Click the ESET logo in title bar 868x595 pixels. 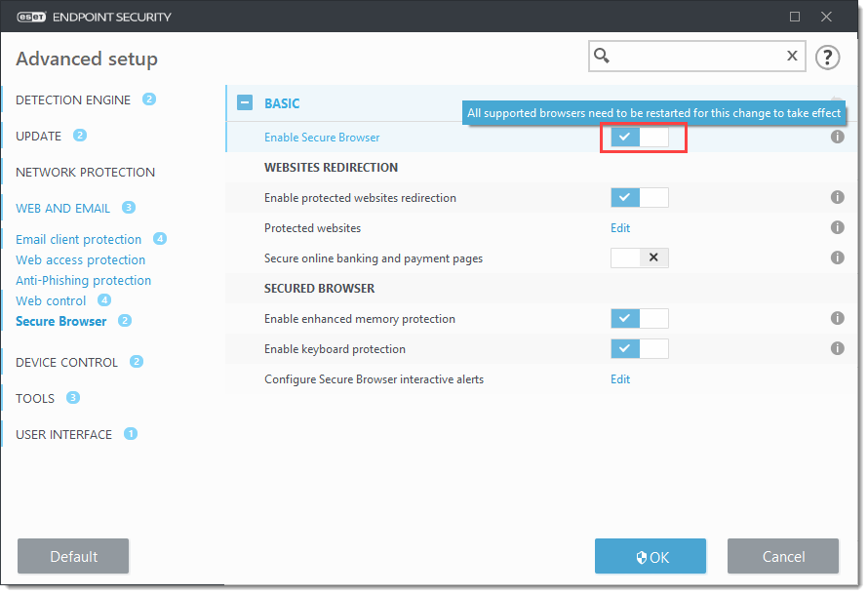pyautogui.click(x=31, y=18)
